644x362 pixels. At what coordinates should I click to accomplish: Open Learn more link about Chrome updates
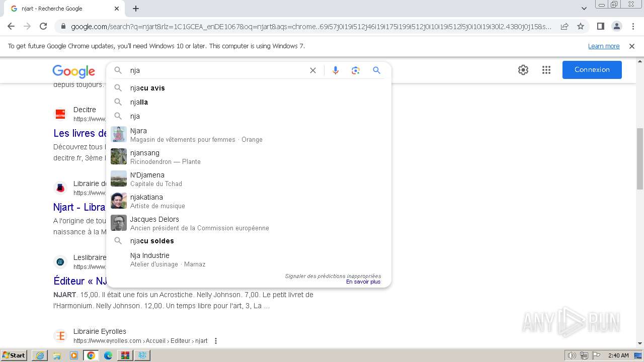(604, 46)
